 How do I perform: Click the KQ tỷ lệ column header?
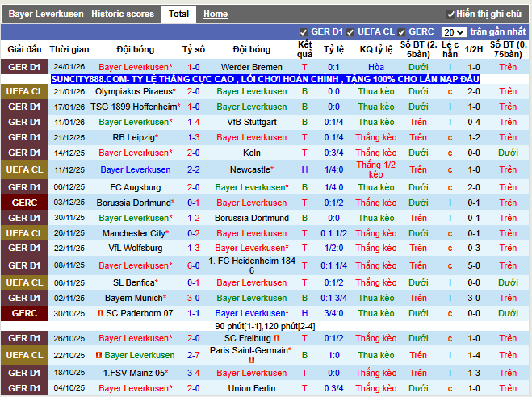point(376,49)
